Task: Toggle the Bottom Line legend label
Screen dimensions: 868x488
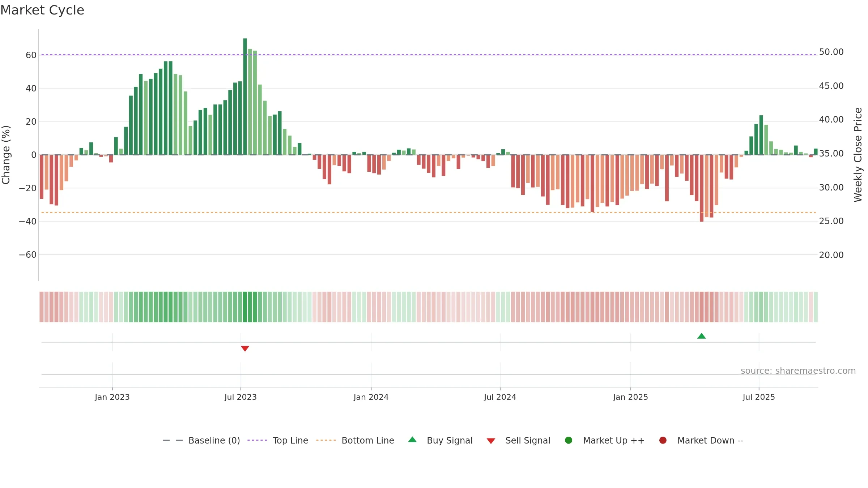Action: (368, 440)
